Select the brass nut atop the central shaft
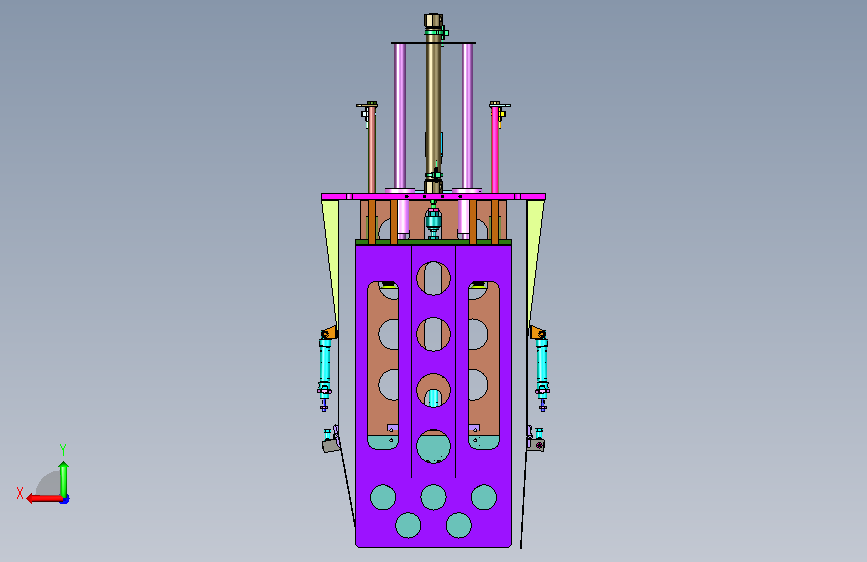867x562 pixels. pos(434,20)
